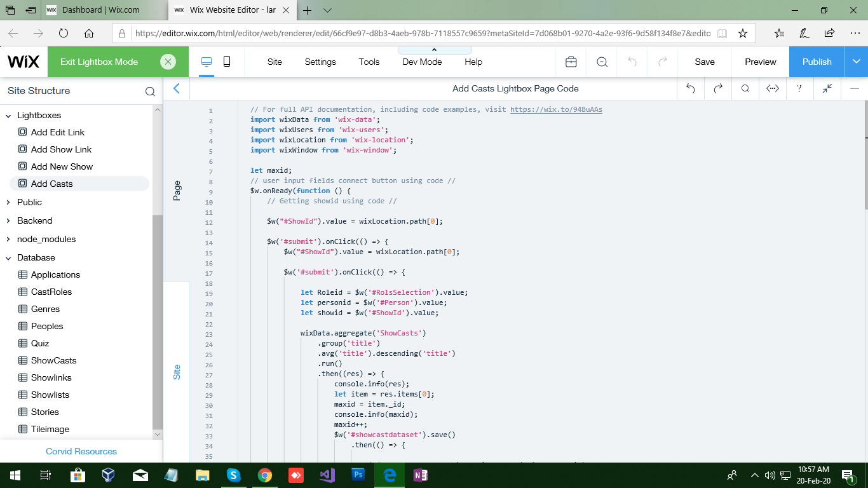This screenshot has height=488, width=868.
Task: Open Visual Studio from the taskbar
Action: pyautogui.click(x=327, y=475)
